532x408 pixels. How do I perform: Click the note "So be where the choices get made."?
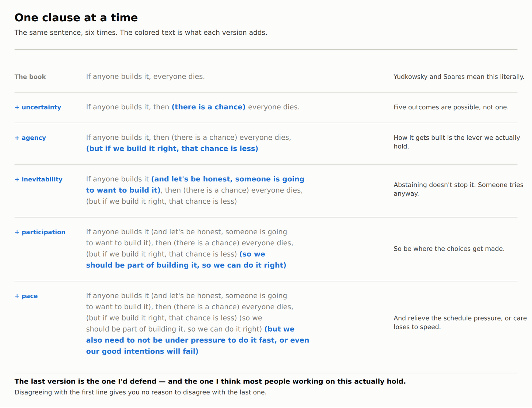click(449, 249)
